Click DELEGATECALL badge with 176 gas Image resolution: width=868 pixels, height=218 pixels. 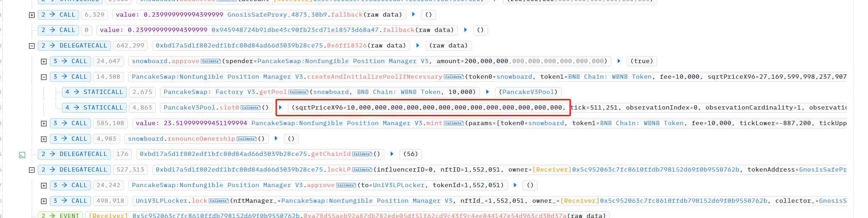[74, 154]
